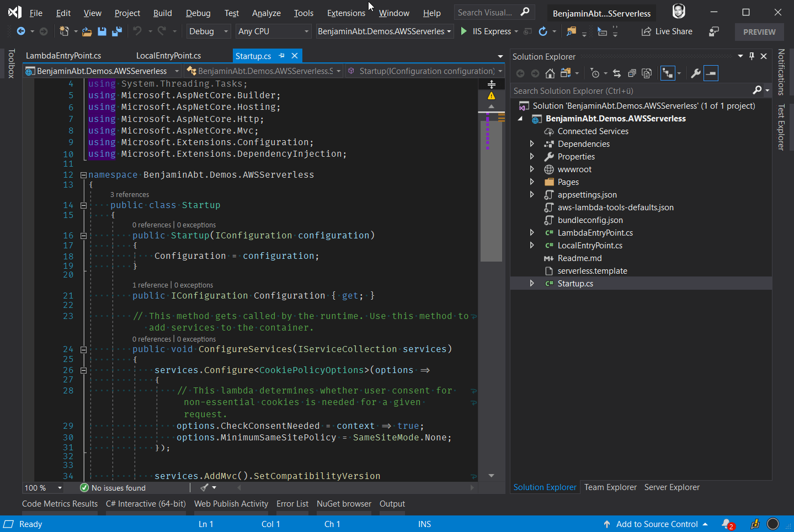The width and height of the screenshot is (794, 532).
Task: Click the Send Feedback icon
Action: pyautogui.click(x=713, y=31)
